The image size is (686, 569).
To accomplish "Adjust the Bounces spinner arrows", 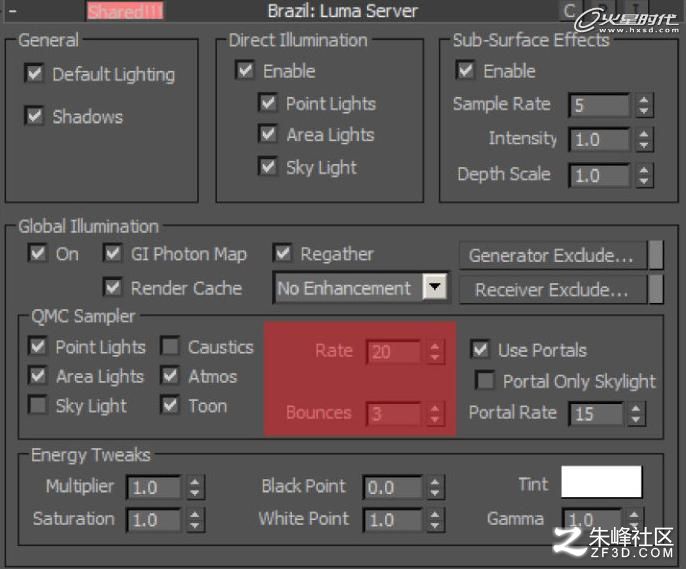I will pos(434,414).
